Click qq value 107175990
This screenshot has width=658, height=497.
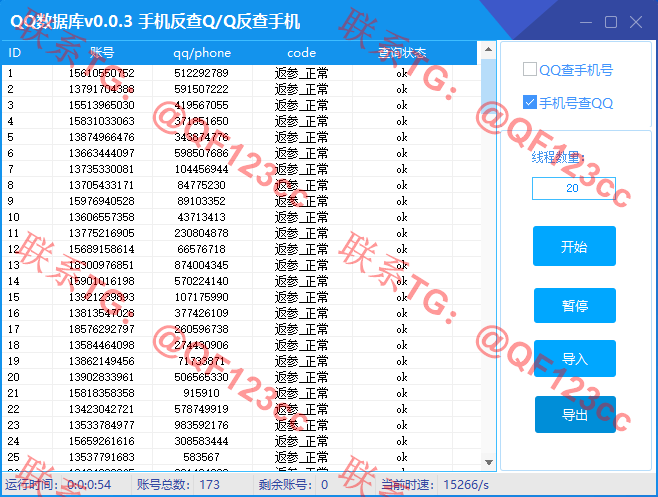201,297
